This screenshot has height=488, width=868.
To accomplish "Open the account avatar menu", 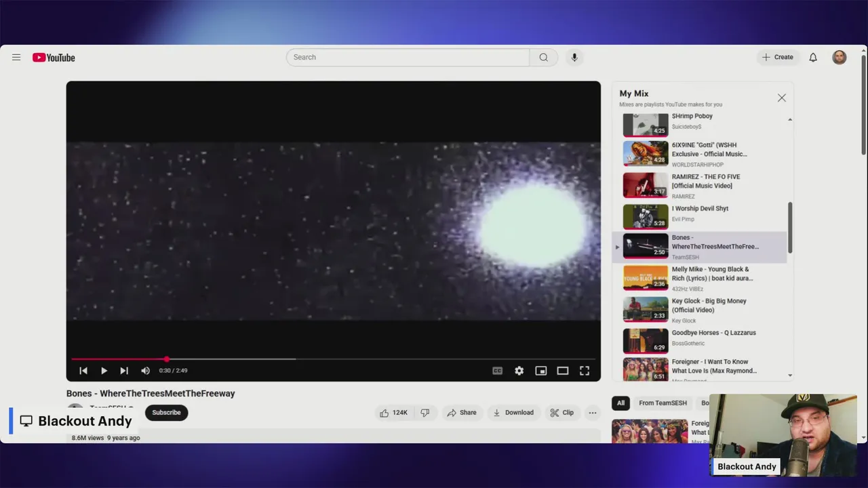I will 840,58.
